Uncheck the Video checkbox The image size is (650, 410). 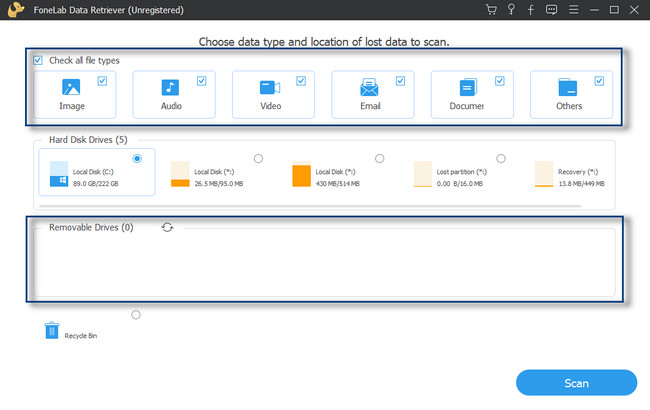pos(301,81)
